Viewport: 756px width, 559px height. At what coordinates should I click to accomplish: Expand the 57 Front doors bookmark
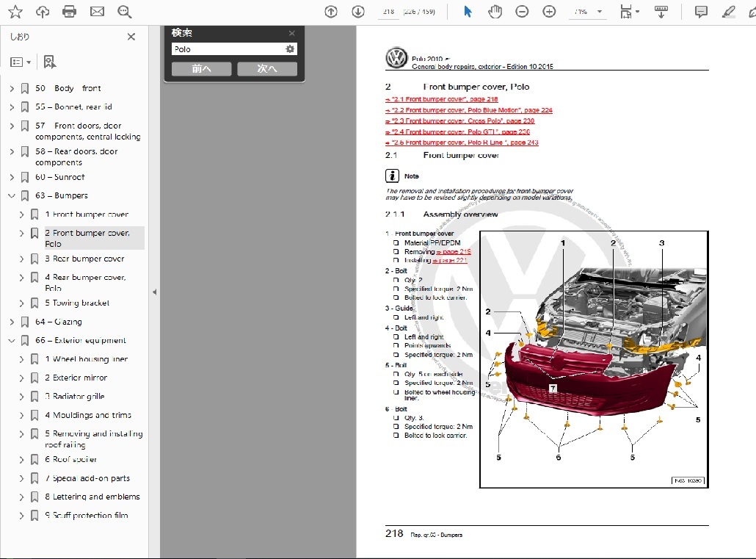pyautogui.click(x=12, y=126)
